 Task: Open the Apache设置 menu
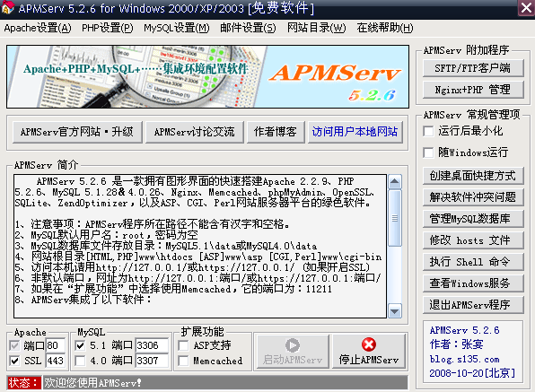click(38, 28)
